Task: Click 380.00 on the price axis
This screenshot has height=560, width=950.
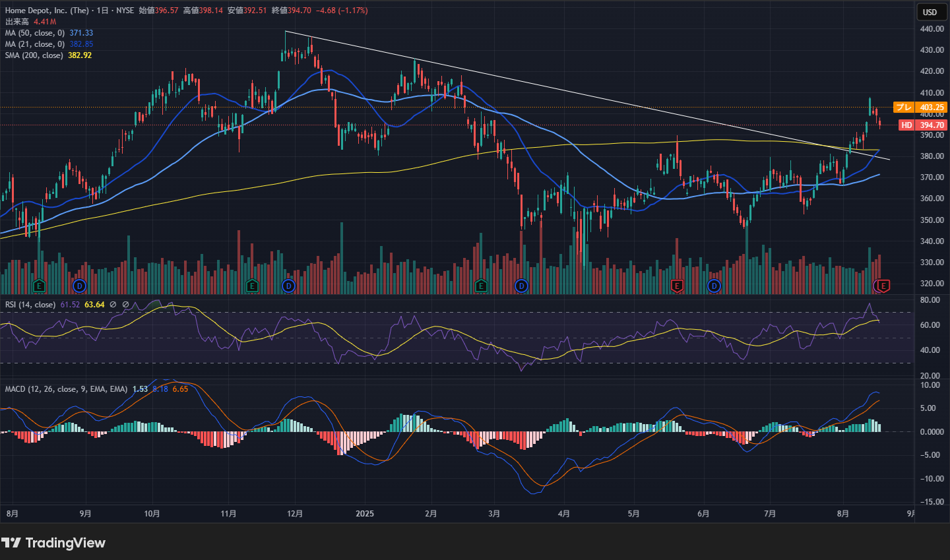Action: tap(932, 156)
